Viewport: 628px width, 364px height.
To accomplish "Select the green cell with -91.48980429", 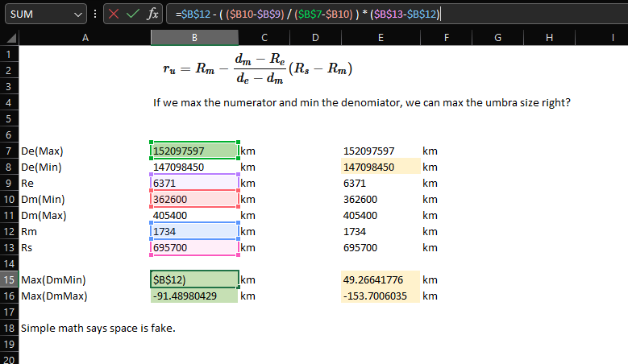I will [194, 296].
